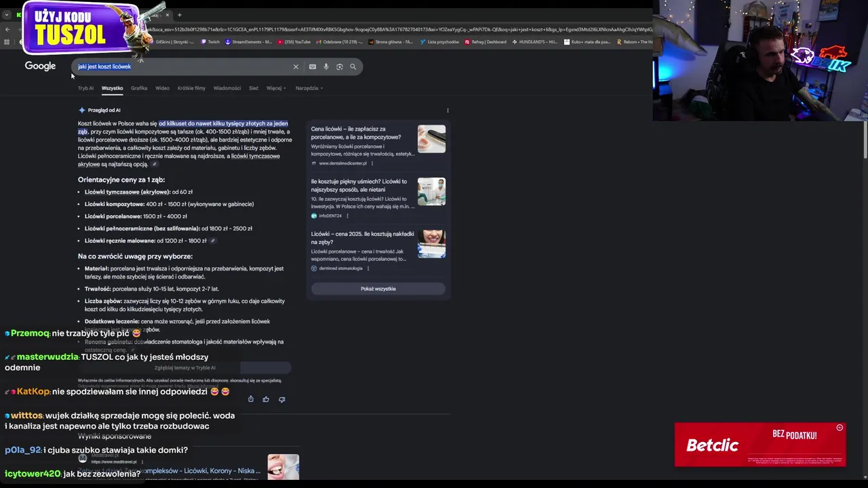
Task: Open the Odebrane mail bookmark
Action: pyautogui.click(x=339, y=42)
